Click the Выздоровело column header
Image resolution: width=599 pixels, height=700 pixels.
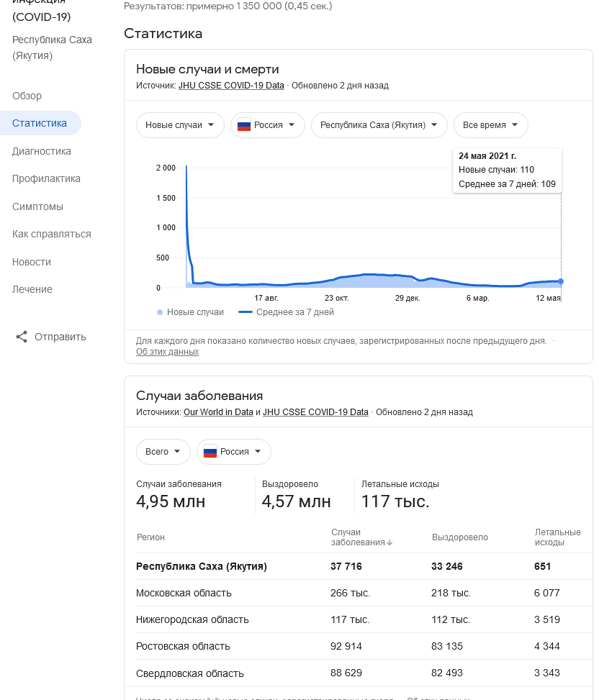coord(459,537)
